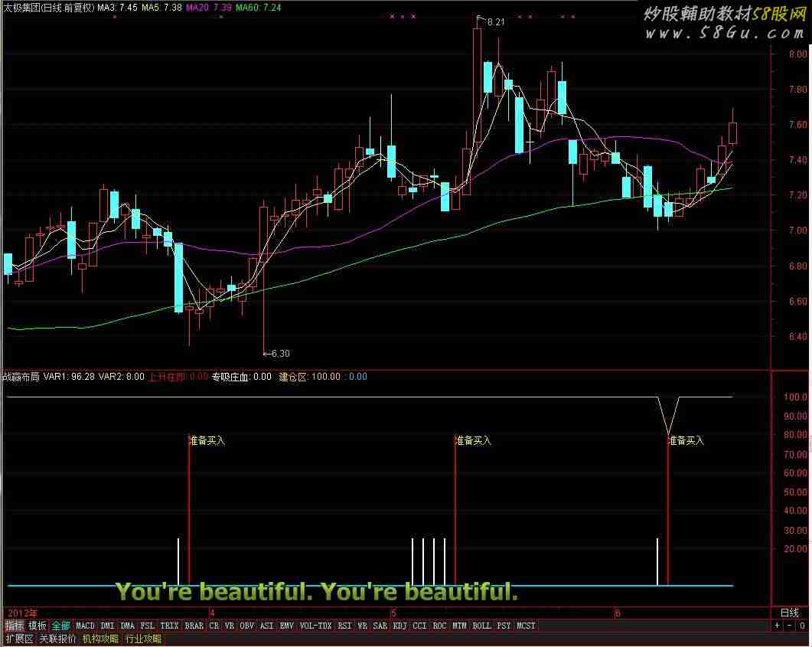Apply the FSL indicator
This screenshot has width=812, height=647.
[x=148, y=626]
